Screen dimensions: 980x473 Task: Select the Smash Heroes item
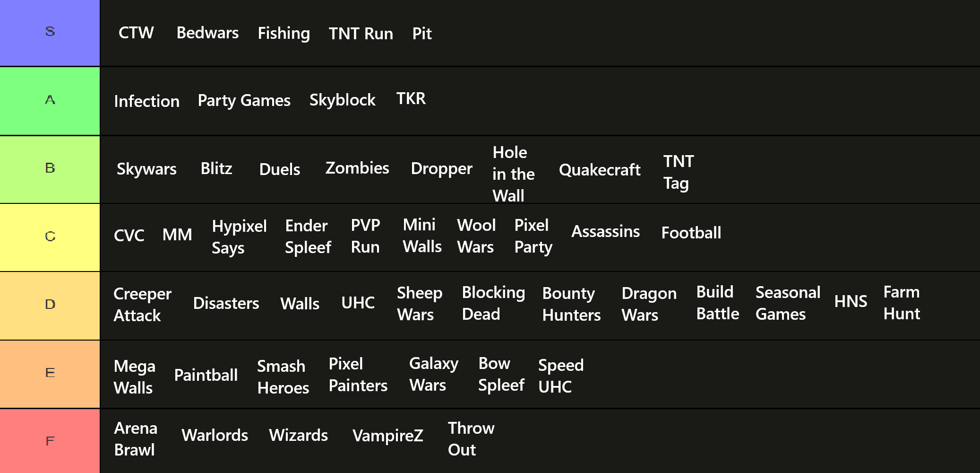tap(283, 377)
